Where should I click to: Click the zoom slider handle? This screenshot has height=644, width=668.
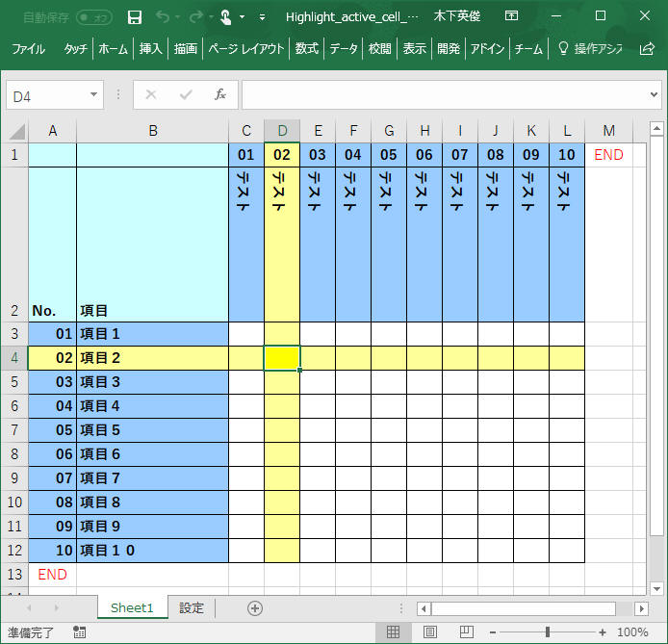click(x=547, y=632)
